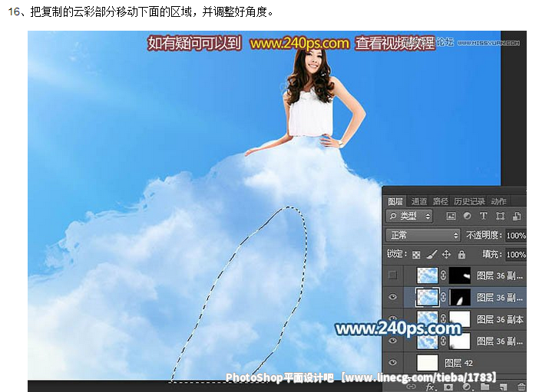Select the active layer's cloud thumbnail

pos(427,297)
